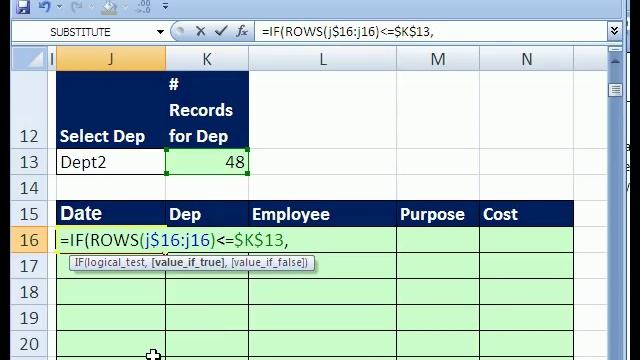Expand the formula bar chevron
This screenshot has height=360, width=640.
pos(614,31)
